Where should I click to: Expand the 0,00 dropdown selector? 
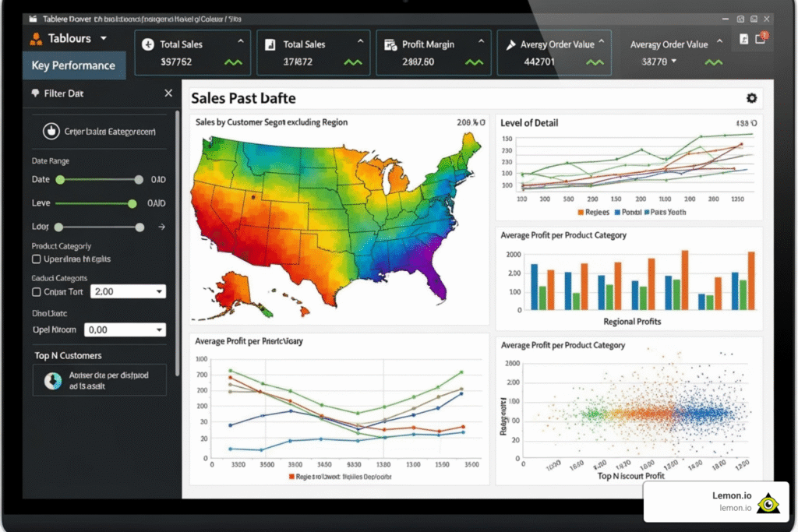click(x=125, y=329)
